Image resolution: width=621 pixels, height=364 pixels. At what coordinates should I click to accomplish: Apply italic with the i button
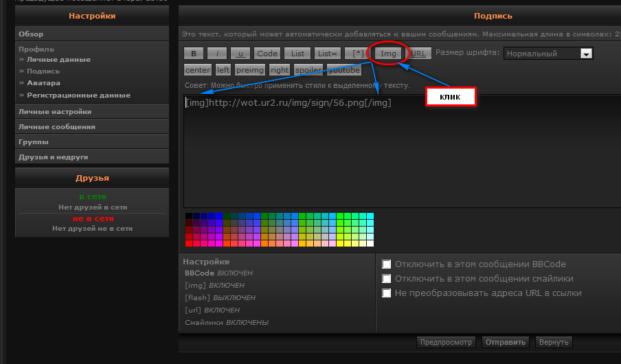coord(217,54)
